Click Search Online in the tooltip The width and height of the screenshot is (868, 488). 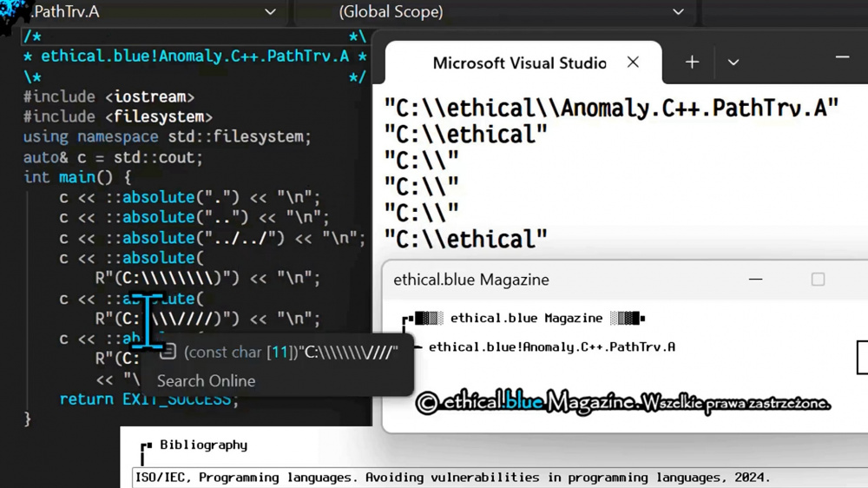[x=206, y=380]
